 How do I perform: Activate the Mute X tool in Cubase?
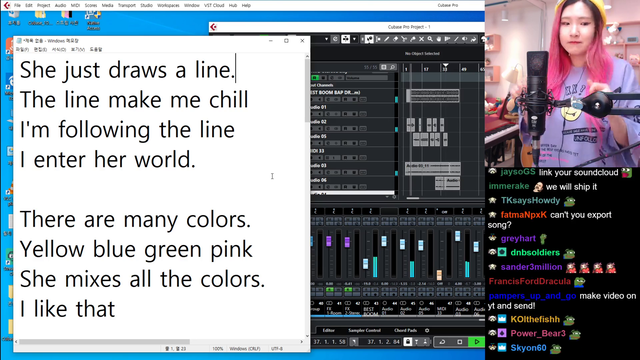[x=421, y=39]
